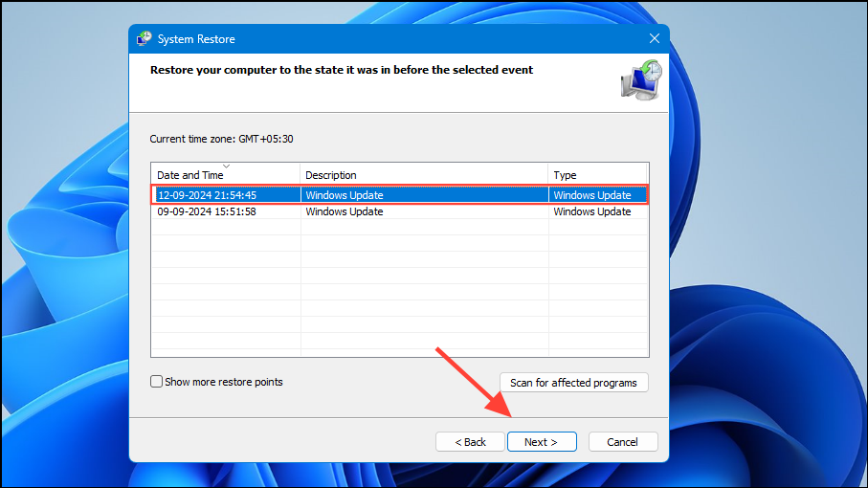This screenshot has width=868, height=488.
Task: Sort by the Type column header
Action: pos(598,175)
